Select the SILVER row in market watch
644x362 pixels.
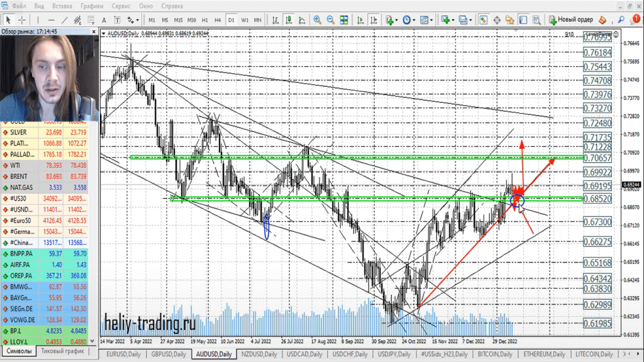18,133
